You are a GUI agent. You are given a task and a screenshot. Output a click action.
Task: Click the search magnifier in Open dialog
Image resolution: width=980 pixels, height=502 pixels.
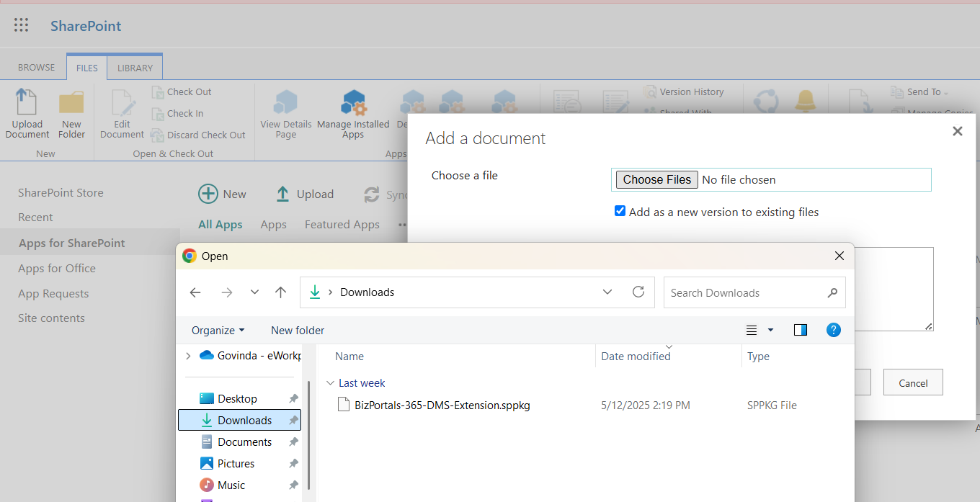(x=832, y=292)
